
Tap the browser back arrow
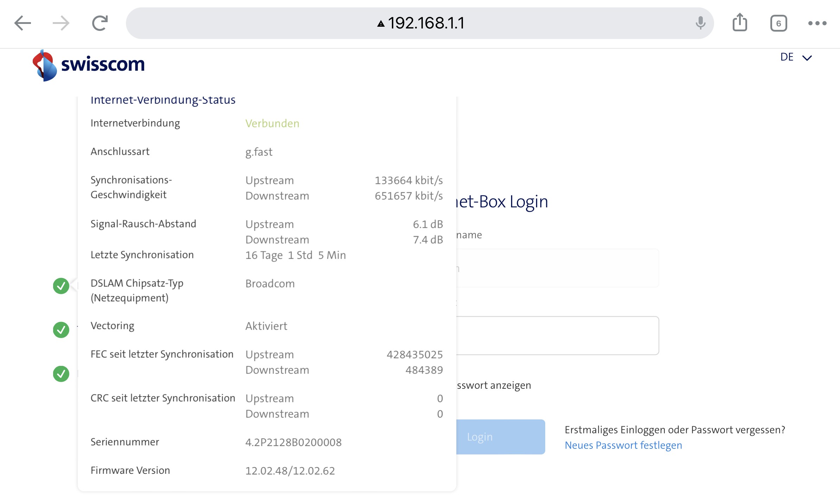(23, 24)
